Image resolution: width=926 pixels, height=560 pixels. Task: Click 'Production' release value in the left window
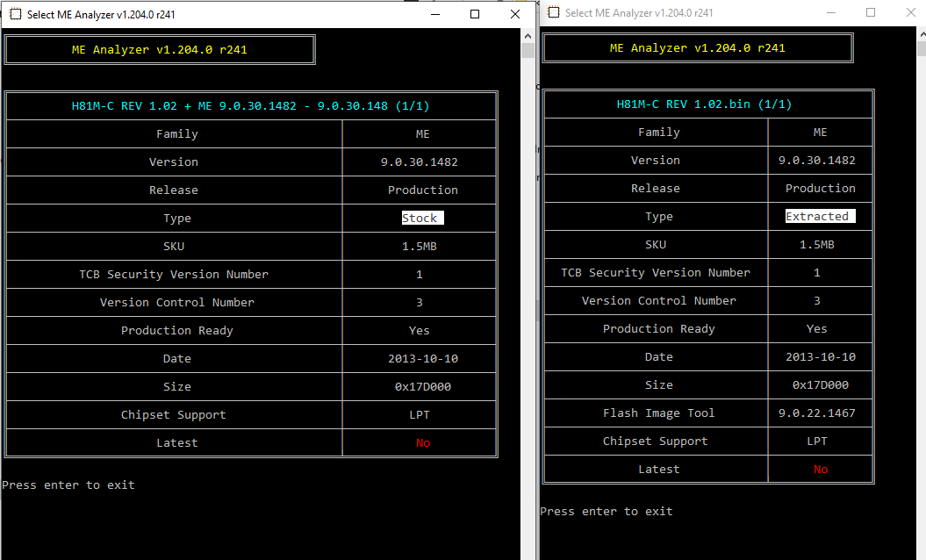point(423,190)
